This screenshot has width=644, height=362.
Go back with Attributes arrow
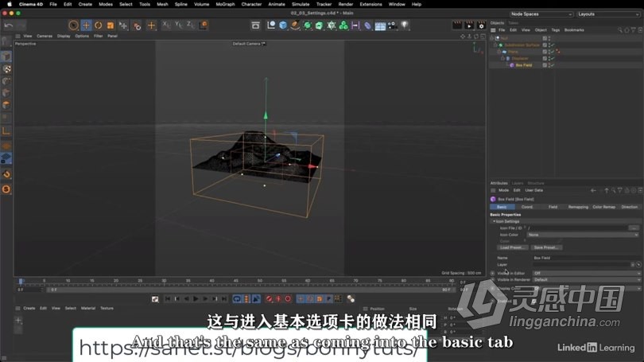click(x=593, y=190)
